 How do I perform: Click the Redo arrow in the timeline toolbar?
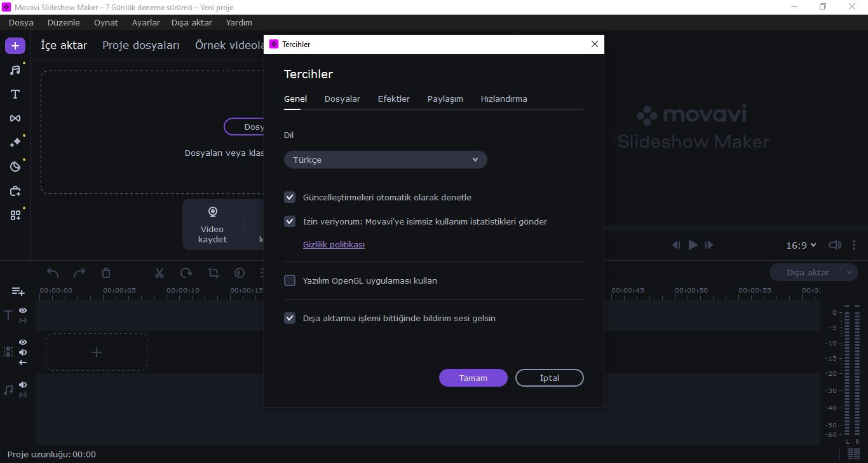[79, 273]
